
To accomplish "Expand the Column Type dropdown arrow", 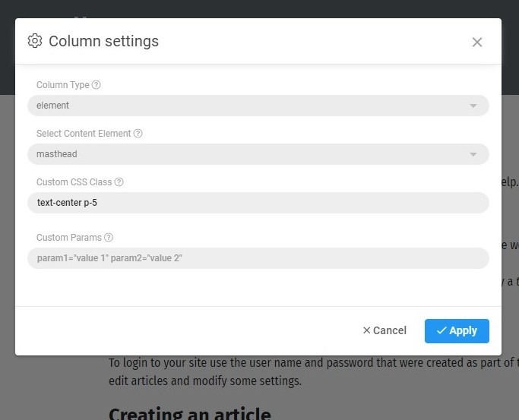I will point(473,106).
